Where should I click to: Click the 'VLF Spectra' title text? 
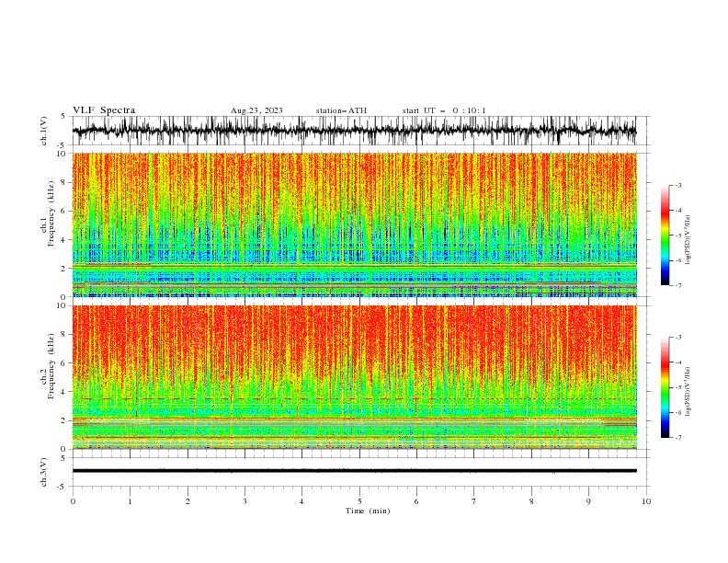[104, 110]
